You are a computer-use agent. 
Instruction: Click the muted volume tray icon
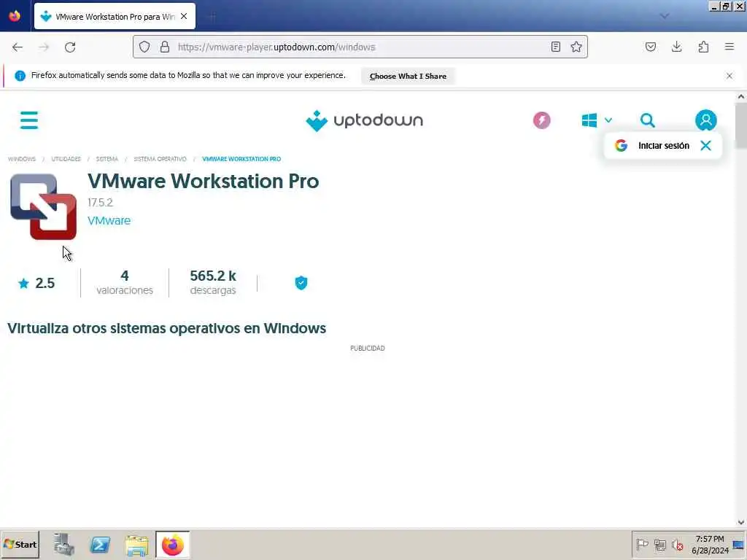[677, 544]
